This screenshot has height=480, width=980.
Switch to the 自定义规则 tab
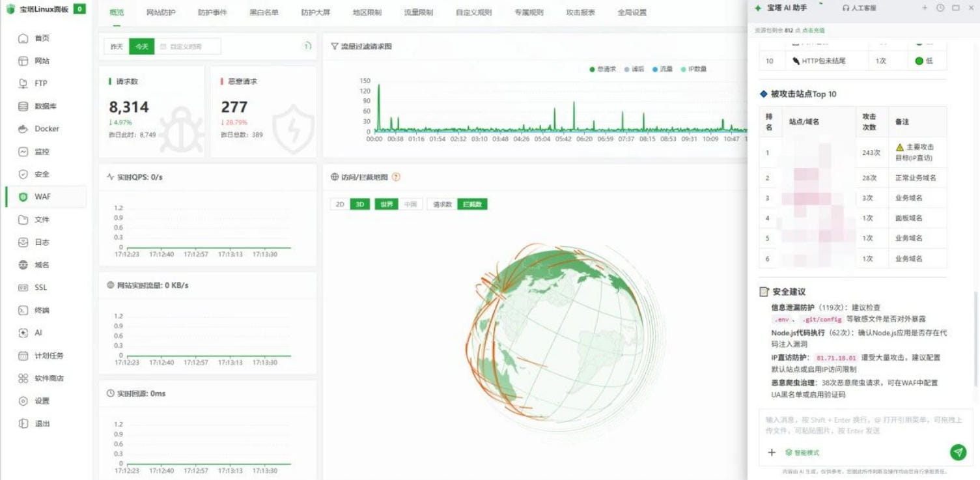coord(474,12)
